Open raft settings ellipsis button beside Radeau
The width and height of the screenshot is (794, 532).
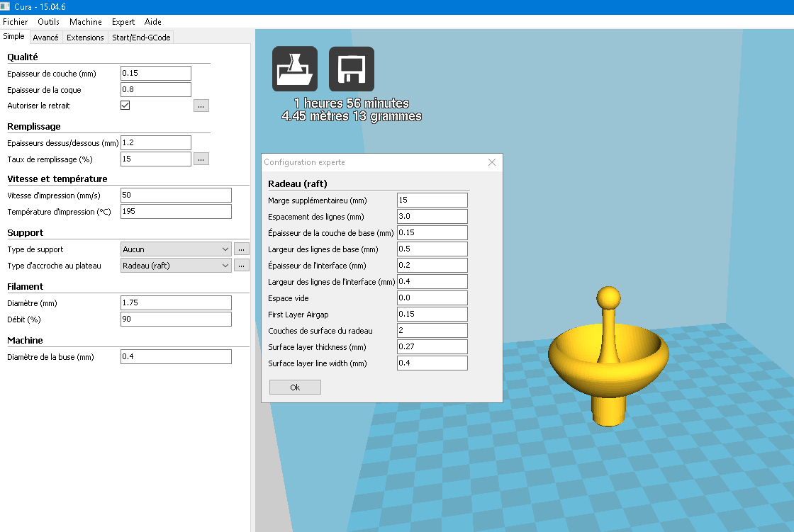(242, 265)
